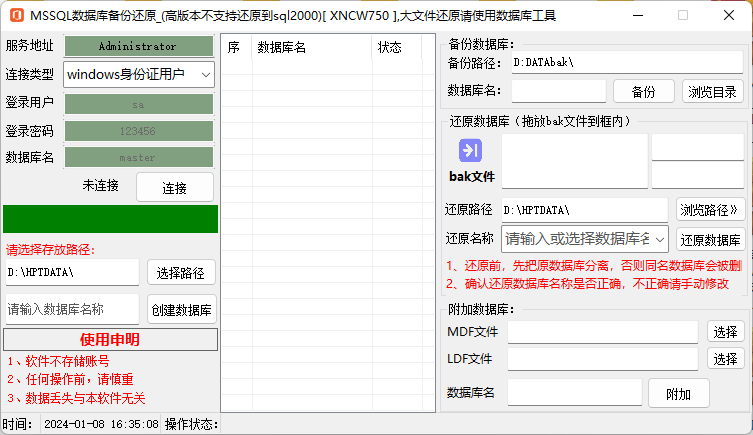Click the 创建数据库 button
This screenshot has height=435, width=753.
(x=182, y=310)
